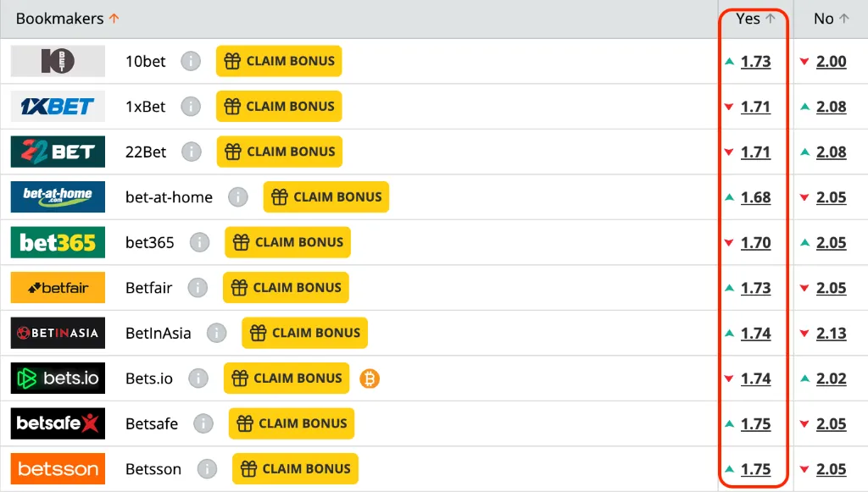Click the Betfair logo

pyautogui.click(x=58, y=288)
